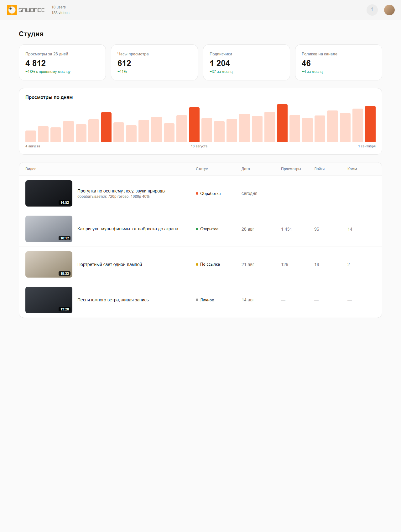Click the '1 431' views cell
Image resolution: width=401 pixels, height=532 pixels.
286,229
